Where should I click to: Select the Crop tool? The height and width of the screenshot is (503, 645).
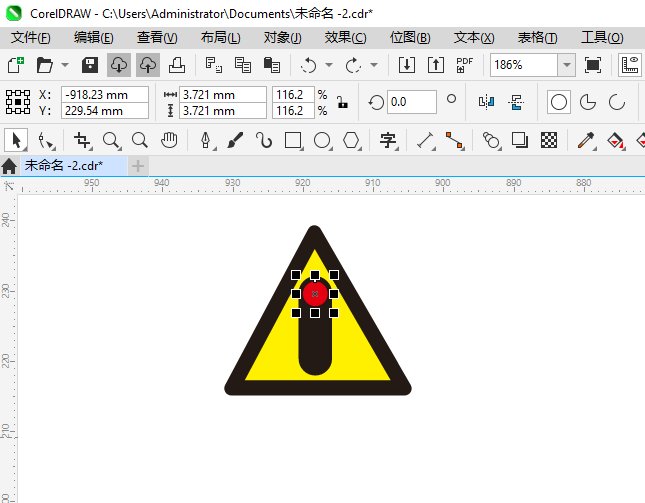[82, 140]
